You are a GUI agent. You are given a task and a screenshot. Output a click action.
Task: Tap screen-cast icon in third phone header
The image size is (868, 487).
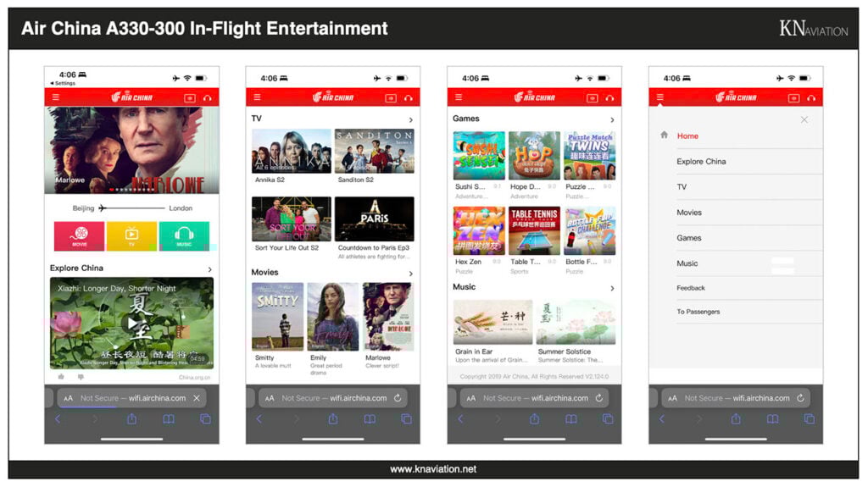point(593,98)
